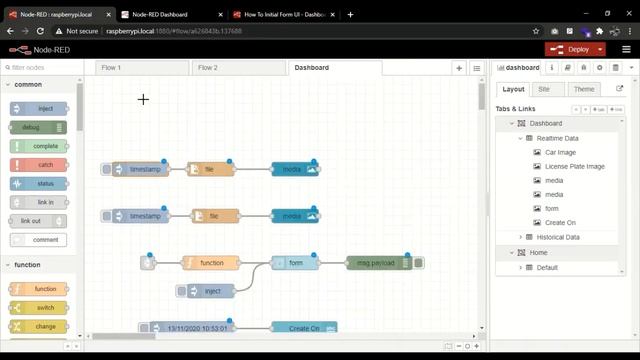Expand the Historical Data group

pos(520,237)
